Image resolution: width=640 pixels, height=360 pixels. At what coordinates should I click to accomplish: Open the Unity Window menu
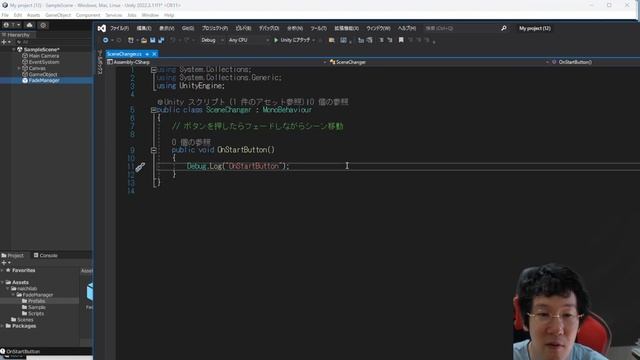tap(150, 15)
